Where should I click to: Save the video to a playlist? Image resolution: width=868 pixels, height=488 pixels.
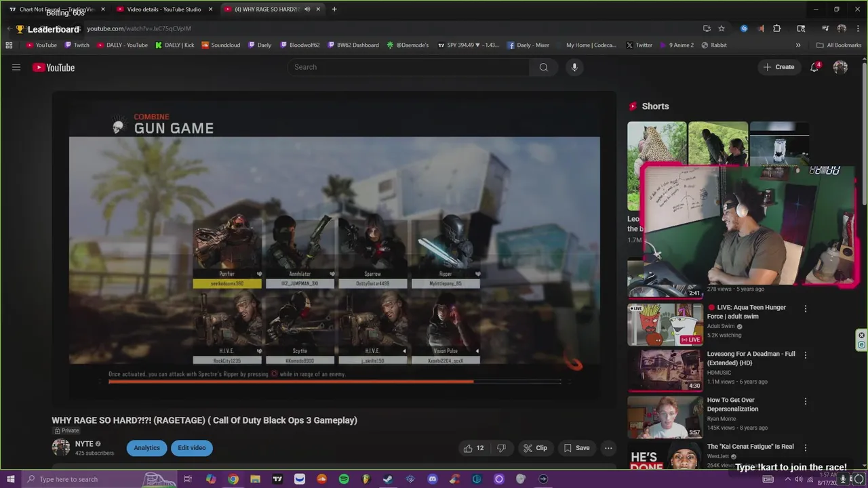point(576,448)
